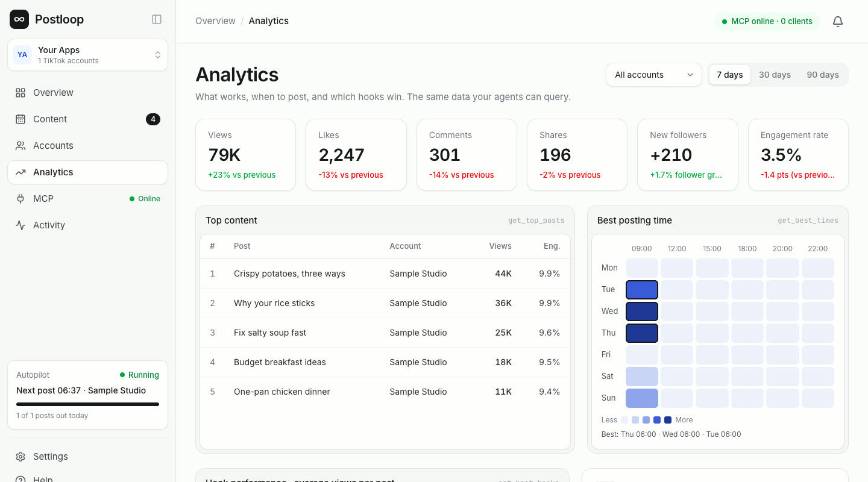Click the MCP plug icon in the sidebar
The width and height of the screenshot is (868, 482).
[20, 198]
